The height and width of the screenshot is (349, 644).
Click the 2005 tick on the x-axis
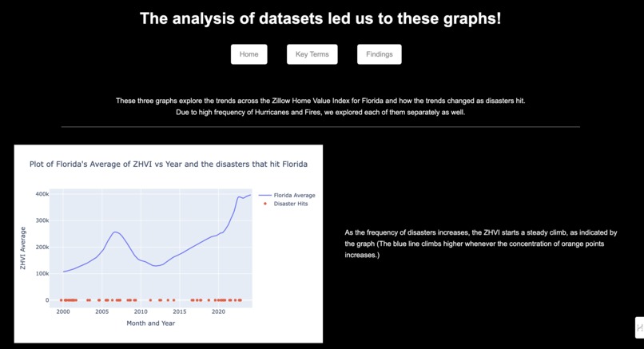pos(101,311)
